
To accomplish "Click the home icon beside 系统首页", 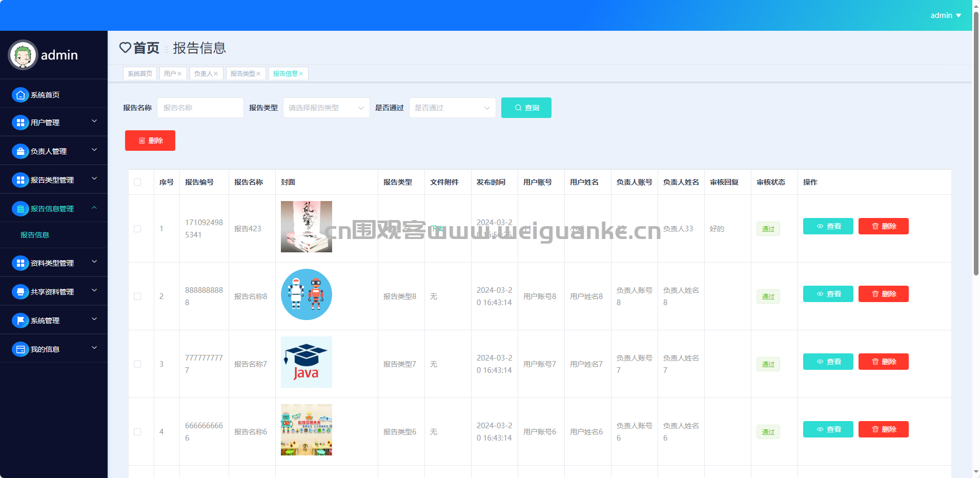I will point(20,95).
